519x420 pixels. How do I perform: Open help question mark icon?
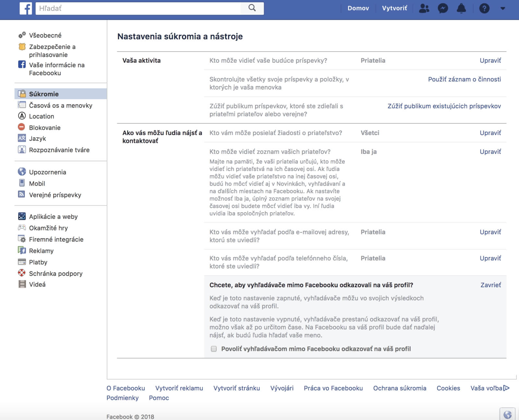coord(484,8)
